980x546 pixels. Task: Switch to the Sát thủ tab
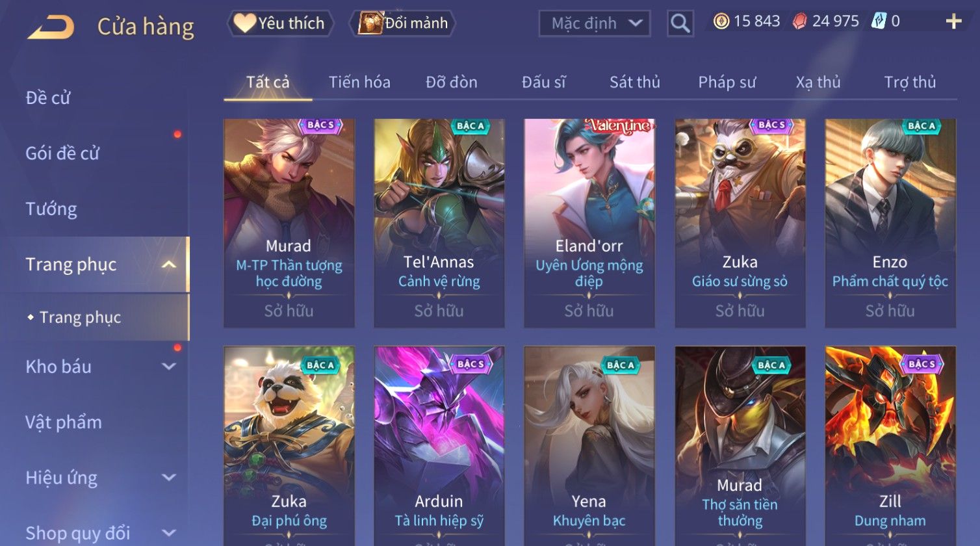[634, 83]
